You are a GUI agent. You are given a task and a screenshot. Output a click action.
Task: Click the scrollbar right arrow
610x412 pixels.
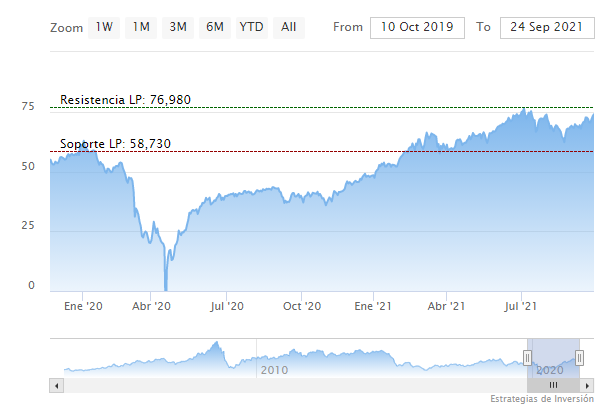coord(587,385)
